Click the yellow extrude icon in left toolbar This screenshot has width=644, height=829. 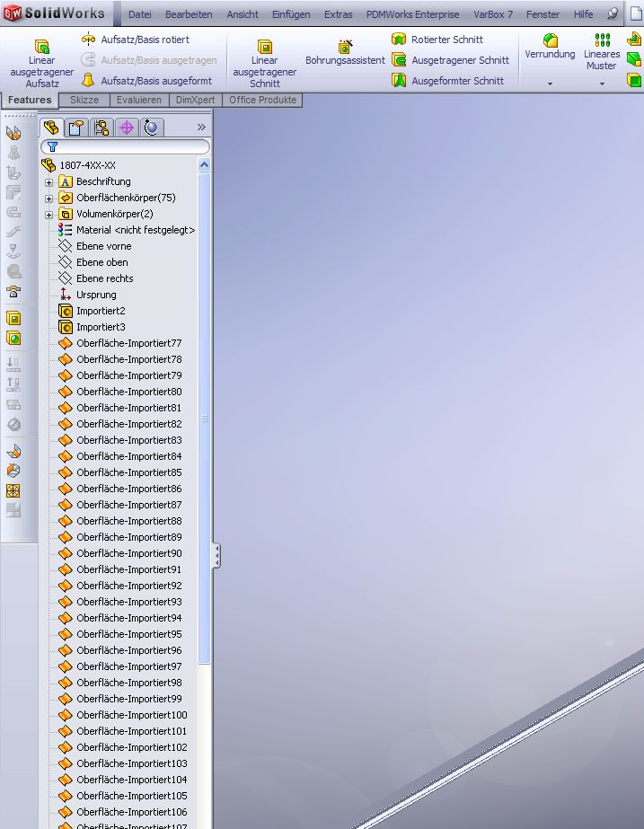tap(13, 318)
